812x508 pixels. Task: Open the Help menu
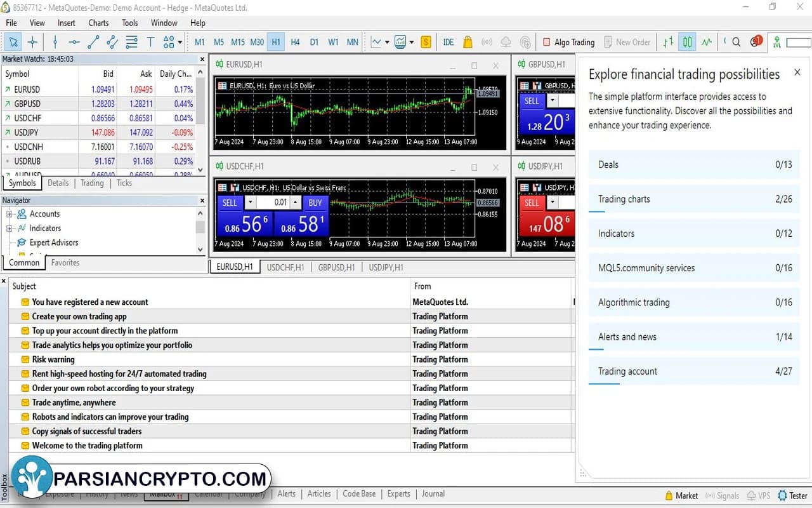pos(198,23)
